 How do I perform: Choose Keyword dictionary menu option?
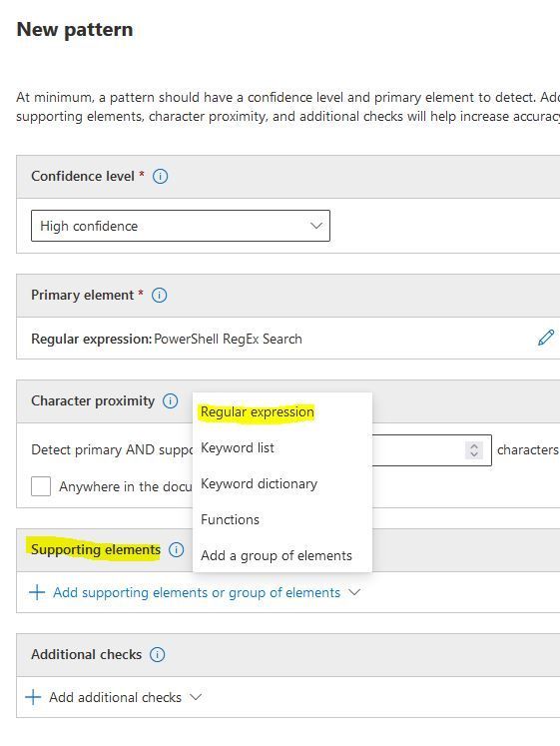[x=260, y=484]
